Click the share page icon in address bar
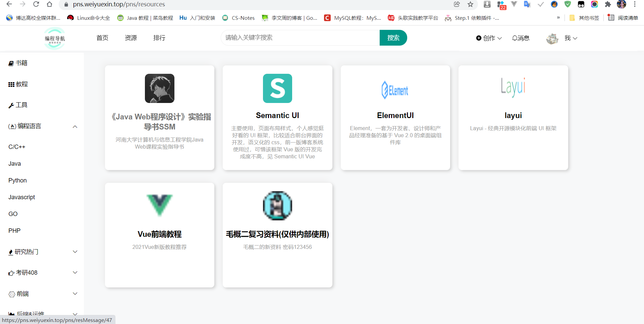This screenshot has height=324, width=644. [457, 4]
